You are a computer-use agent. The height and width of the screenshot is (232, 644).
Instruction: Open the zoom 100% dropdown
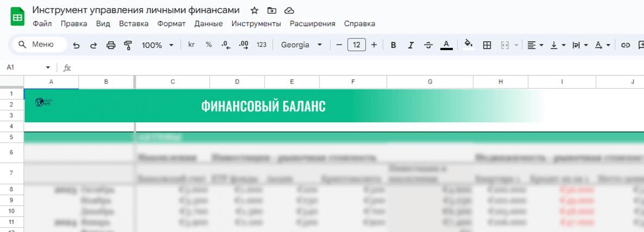[158, 45]
